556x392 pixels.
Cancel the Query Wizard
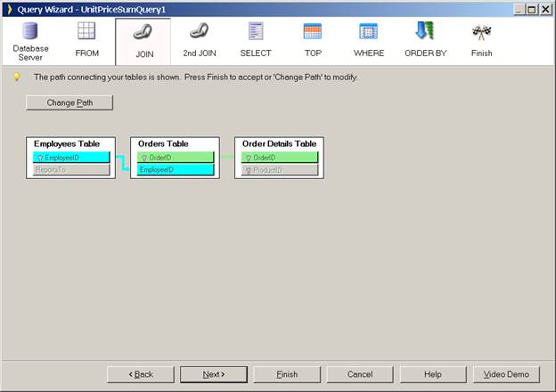359,374
